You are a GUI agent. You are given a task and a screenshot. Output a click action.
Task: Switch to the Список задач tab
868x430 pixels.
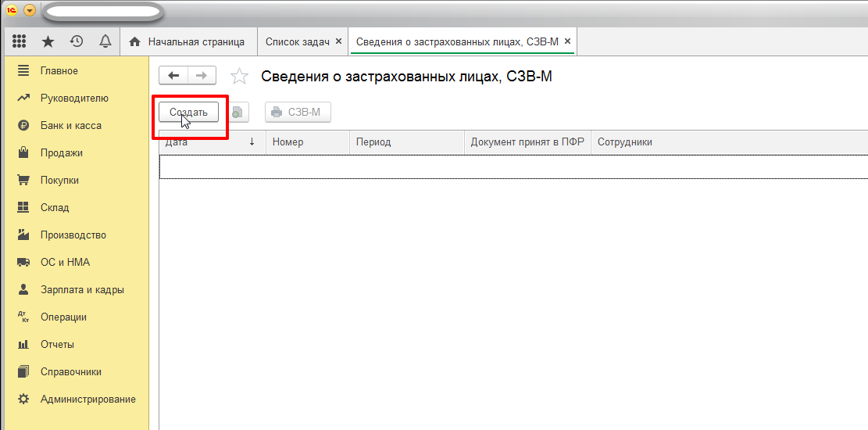pos(297,41)
